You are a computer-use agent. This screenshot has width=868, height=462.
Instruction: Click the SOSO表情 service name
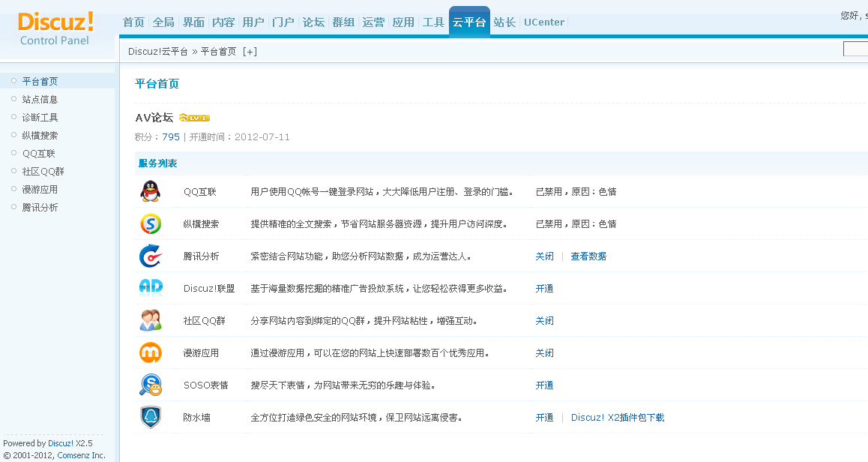[206, 385]
